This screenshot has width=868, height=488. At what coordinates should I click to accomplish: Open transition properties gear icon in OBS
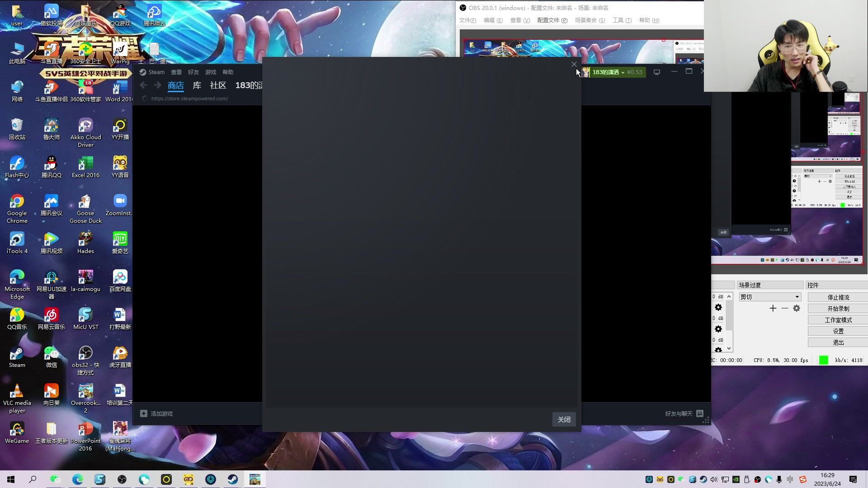click(x=797, y=308)
